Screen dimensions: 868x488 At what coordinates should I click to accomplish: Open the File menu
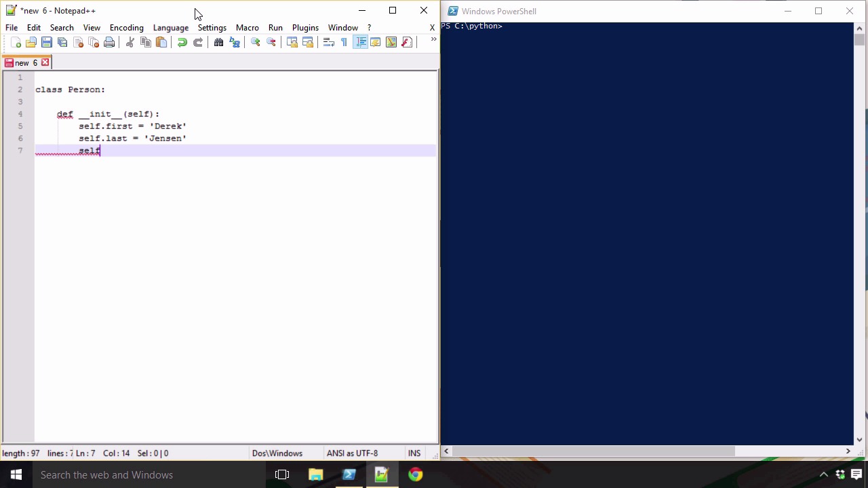(x=12, y=28)
